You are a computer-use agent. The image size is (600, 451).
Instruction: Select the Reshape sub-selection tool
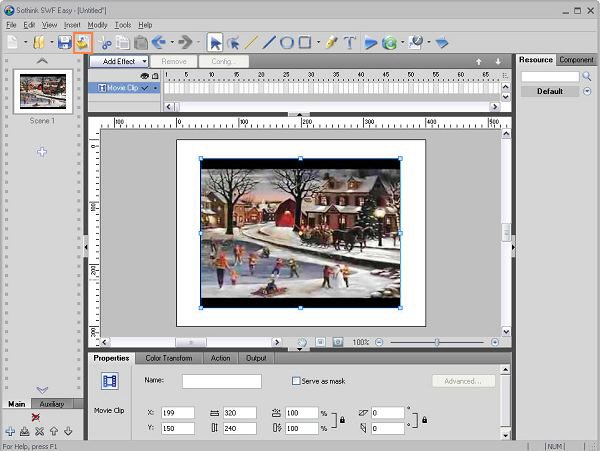[x=233, y=42]
